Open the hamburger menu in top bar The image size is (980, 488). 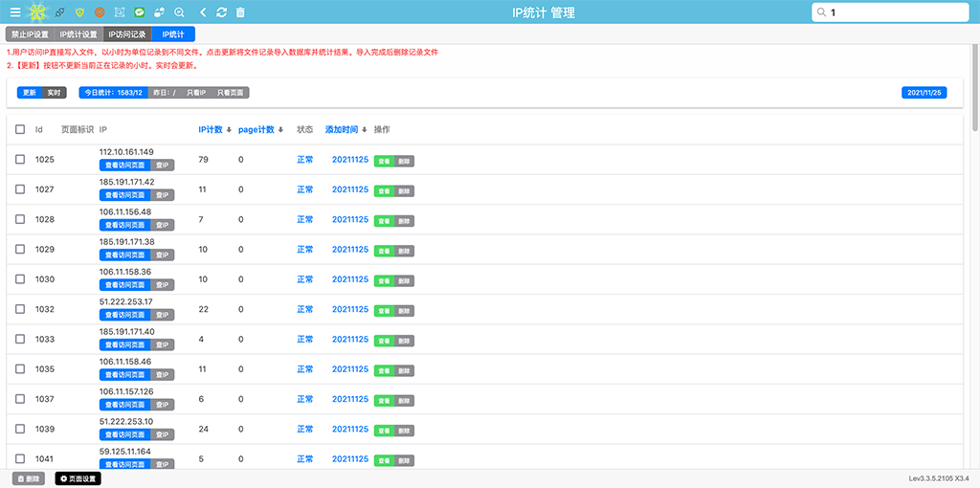14,12
